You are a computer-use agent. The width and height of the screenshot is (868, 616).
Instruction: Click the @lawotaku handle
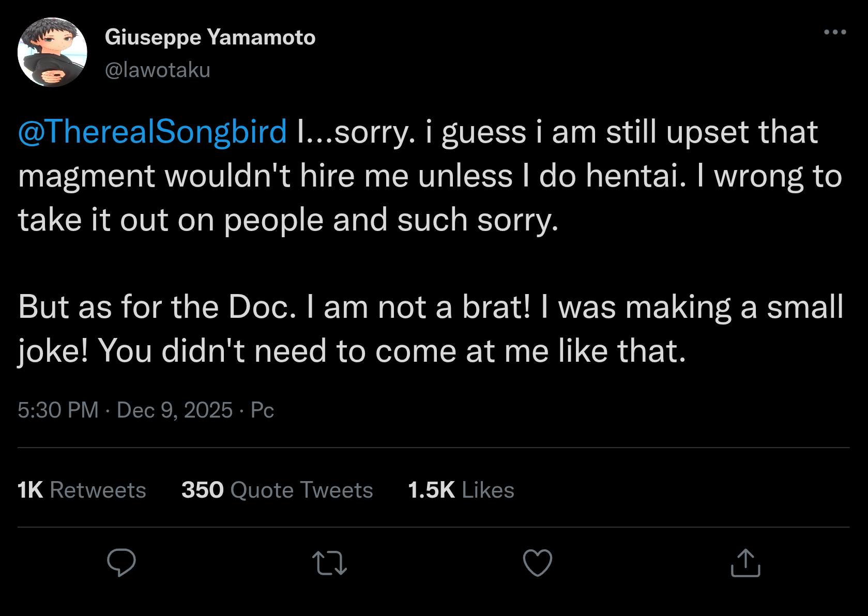pos(158,70)
